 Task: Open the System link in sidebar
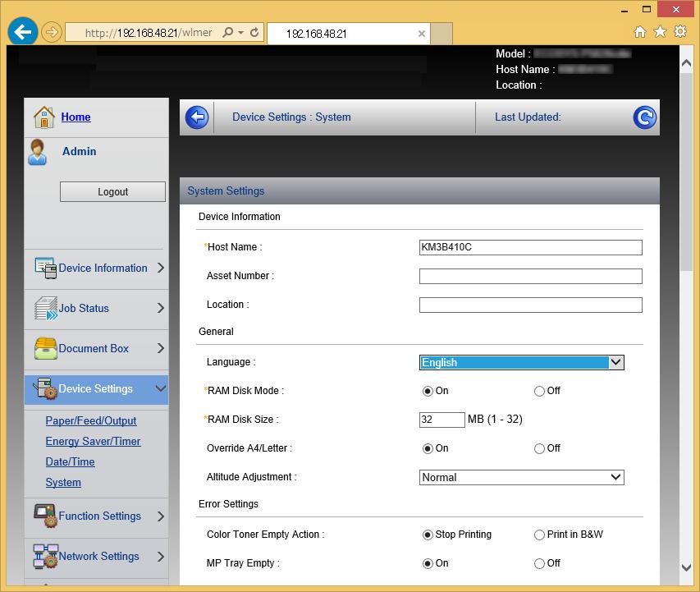coord(63,483)
